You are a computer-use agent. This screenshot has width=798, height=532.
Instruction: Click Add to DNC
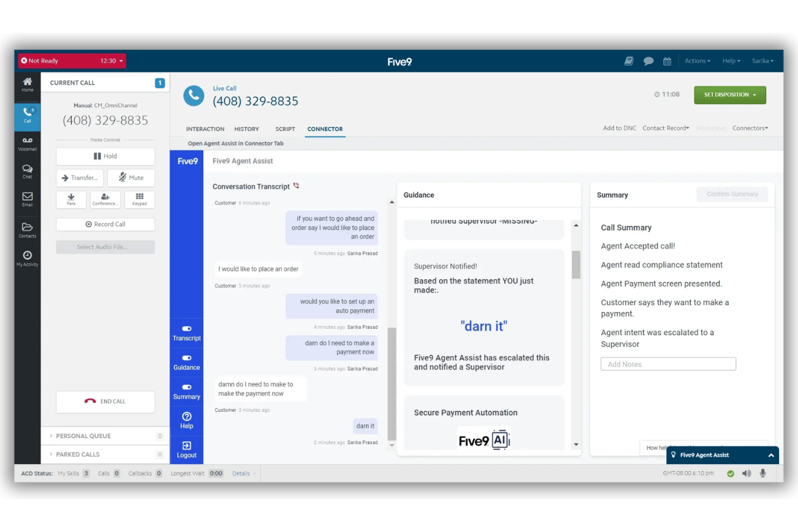coord(620,128)
